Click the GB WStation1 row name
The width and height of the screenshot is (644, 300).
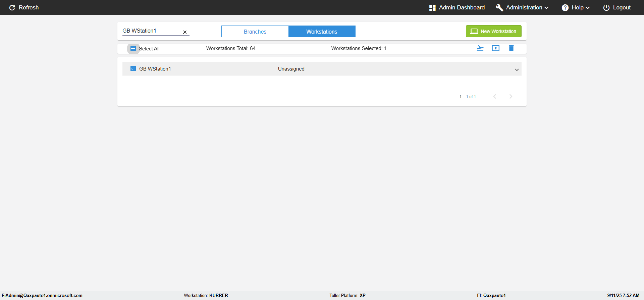coord(155,69)
